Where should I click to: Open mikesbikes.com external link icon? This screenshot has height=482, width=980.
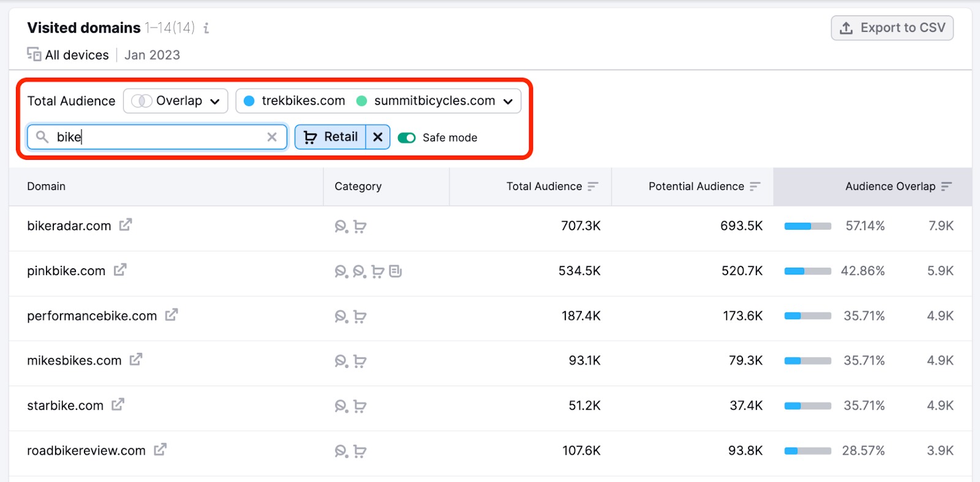click(x=136, y=360)
